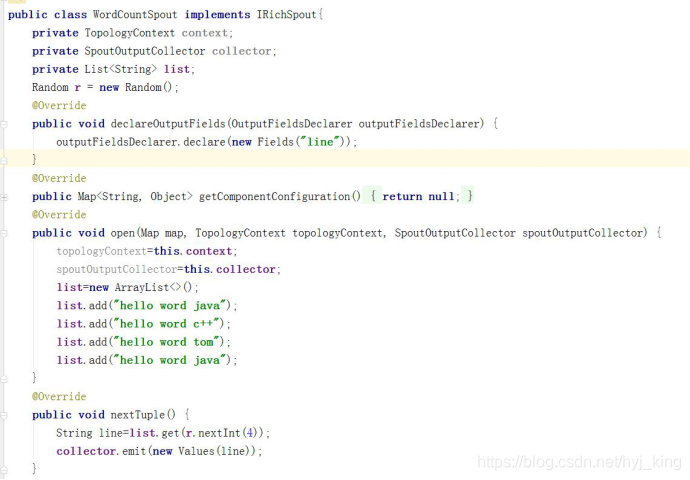690x480 pixels.
Task: Click 'Values(line)' constructor in emit
Action: [214, 451]
